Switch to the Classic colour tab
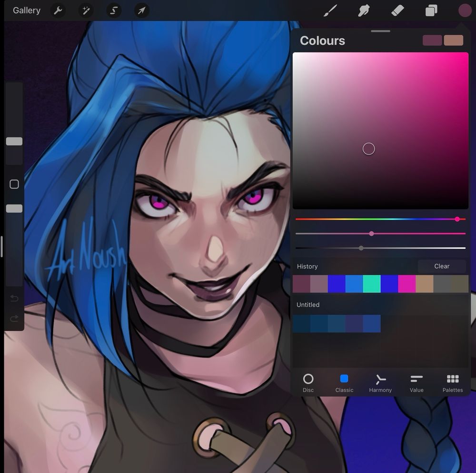This screenshot has width=476, height=473. tap(344, 383)
